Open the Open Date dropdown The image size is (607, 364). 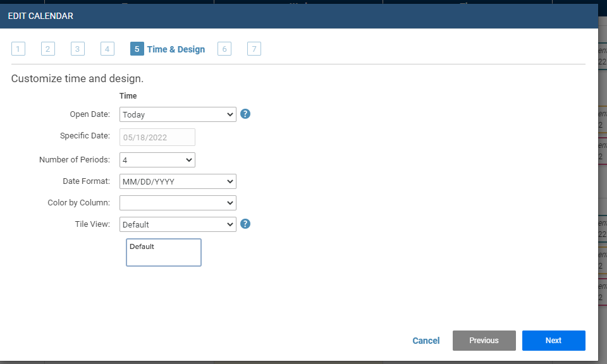pos(178,114)
